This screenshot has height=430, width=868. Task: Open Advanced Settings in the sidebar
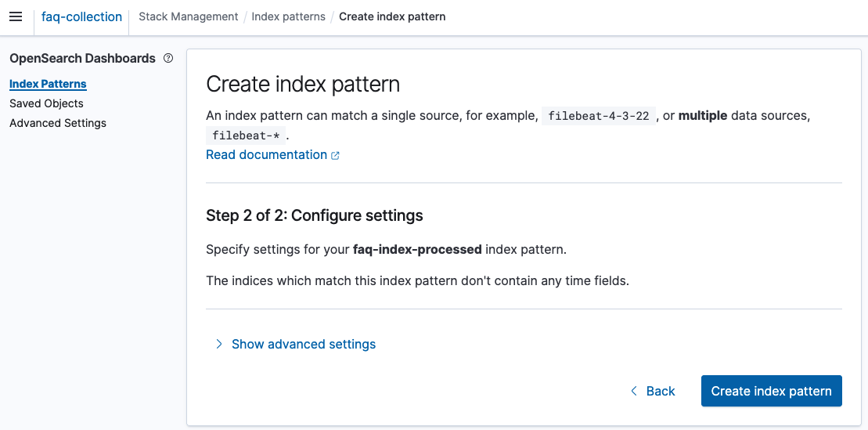58,123
